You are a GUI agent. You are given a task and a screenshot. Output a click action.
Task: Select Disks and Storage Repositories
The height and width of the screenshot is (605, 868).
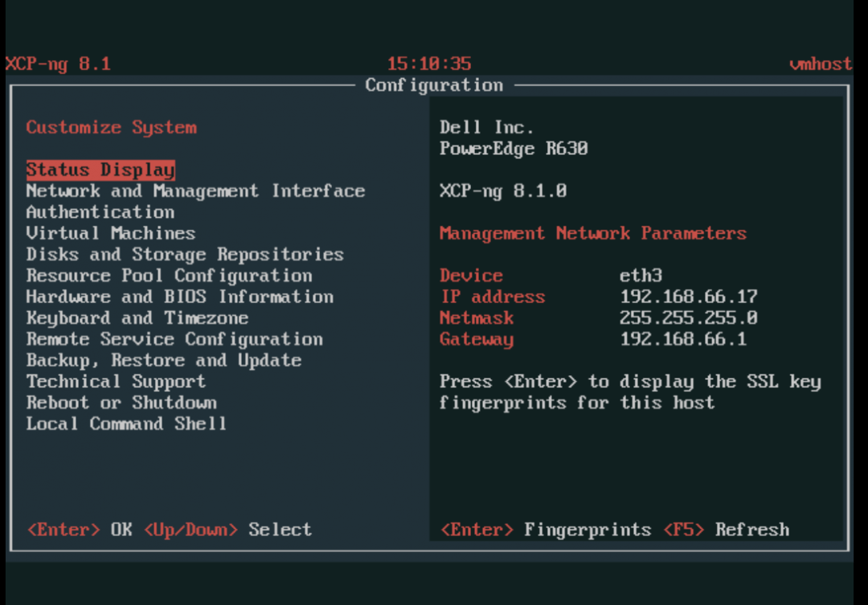coord(185,255)
